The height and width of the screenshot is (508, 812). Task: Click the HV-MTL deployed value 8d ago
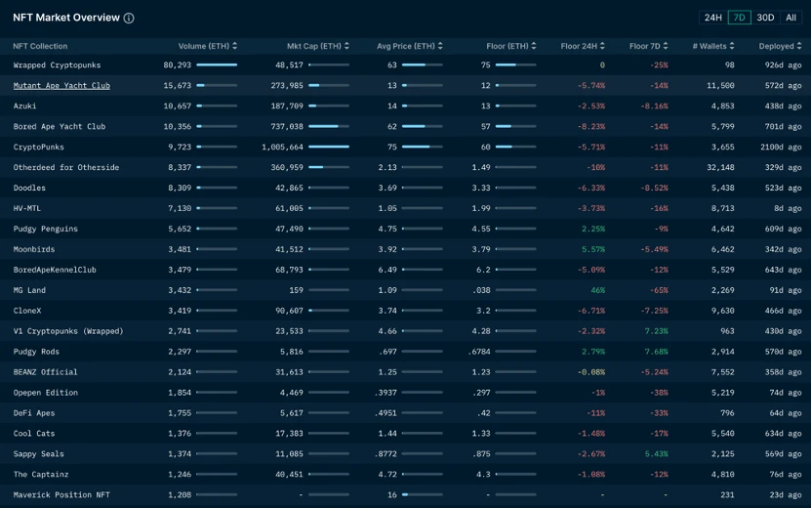point(788,208)
